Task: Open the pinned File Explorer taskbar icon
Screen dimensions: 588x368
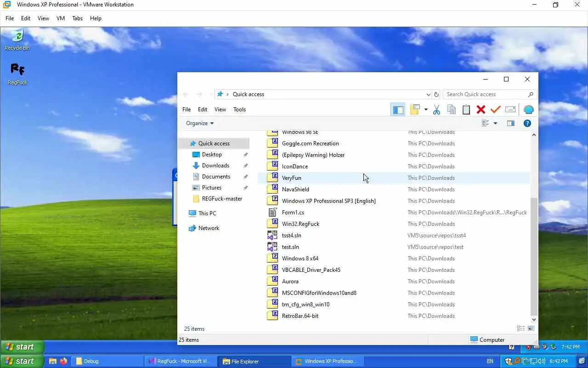Action: (53, 361)
